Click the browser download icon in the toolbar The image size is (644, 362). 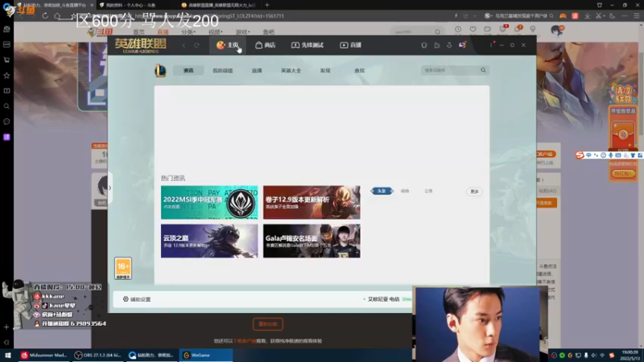pyautogui.click(x=588, y=16)
